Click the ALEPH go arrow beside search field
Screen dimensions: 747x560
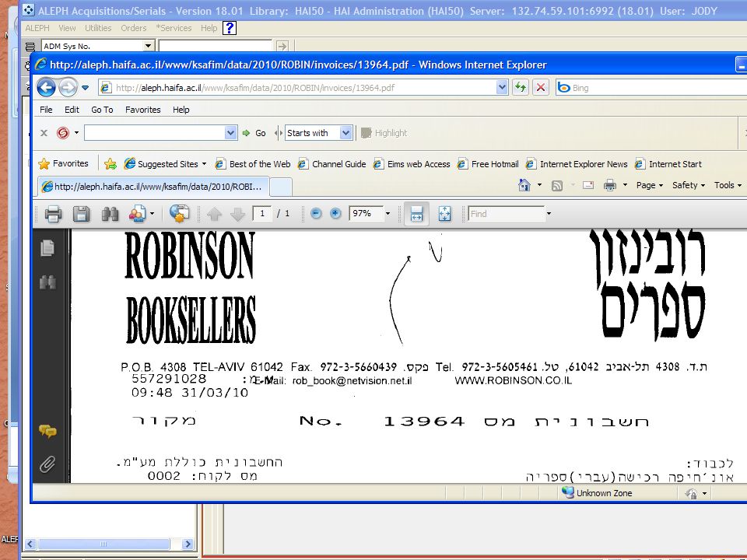coord(282,46)
